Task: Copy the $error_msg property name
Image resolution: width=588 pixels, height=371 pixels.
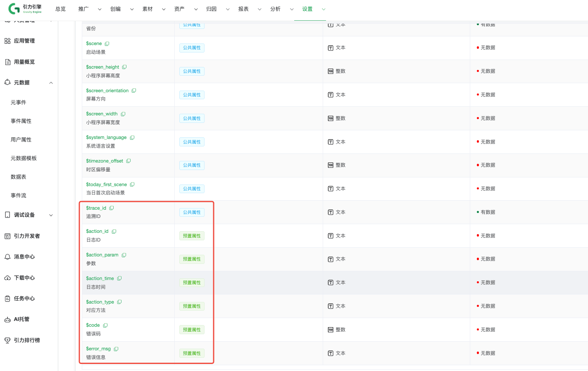Action: click(116, 349)
